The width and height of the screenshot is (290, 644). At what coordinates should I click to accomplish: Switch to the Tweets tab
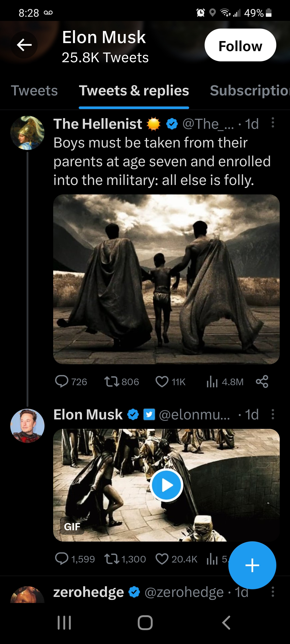click(x=34, y=91)
